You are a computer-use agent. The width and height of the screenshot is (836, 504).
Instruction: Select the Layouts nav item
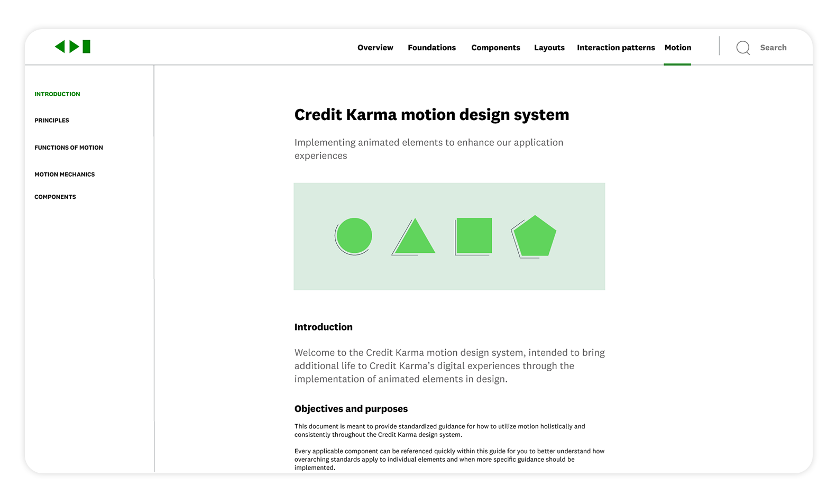point(549,48)
